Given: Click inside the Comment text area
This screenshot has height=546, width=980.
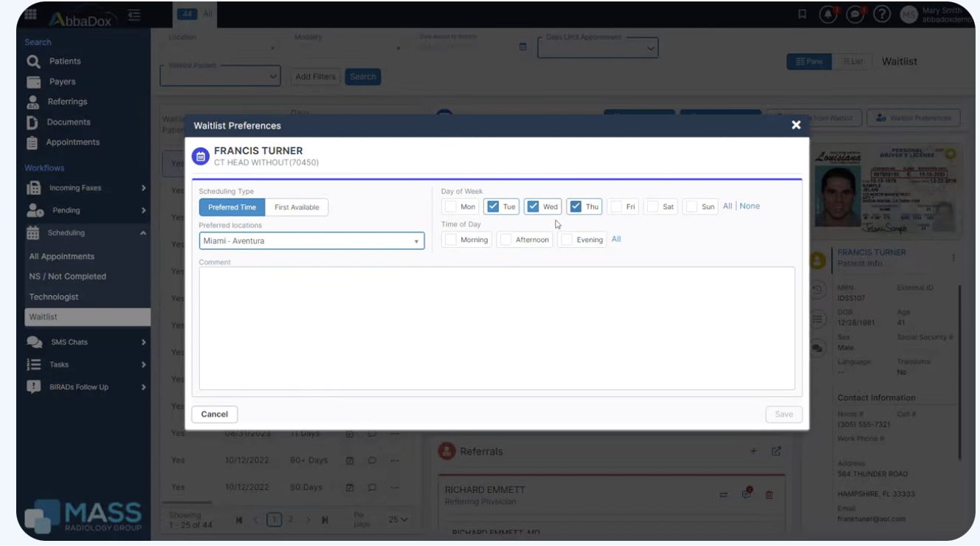Looking at the screenshot, I should (497, 328).
